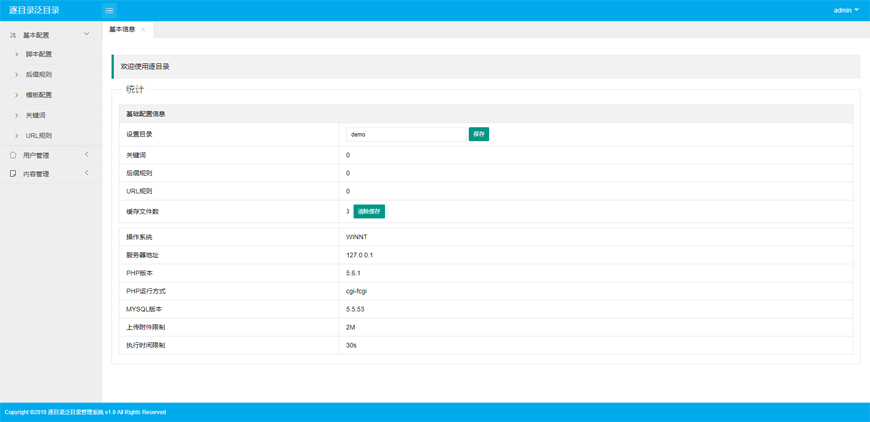Click the MYSQL版本 label
Viewport: 870px width, 422px height.
coord(144,309)
